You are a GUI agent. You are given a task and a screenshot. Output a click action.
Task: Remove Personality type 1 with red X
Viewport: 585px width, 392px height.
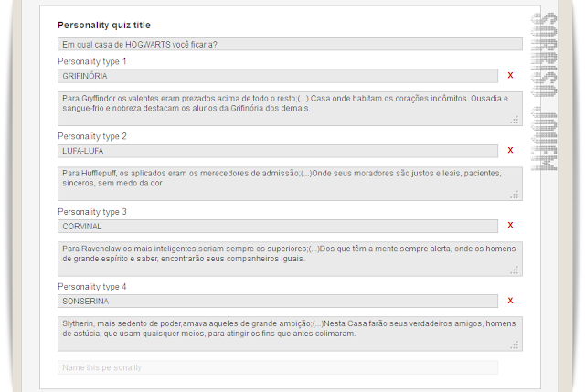coord(510,75)
